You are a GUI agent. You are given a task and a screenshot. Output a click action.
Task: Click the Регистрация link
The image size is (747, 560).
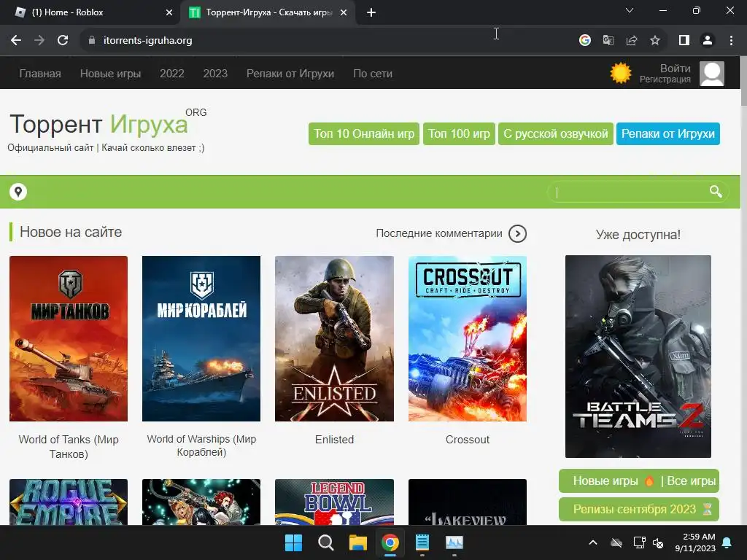tap(665, 79)
